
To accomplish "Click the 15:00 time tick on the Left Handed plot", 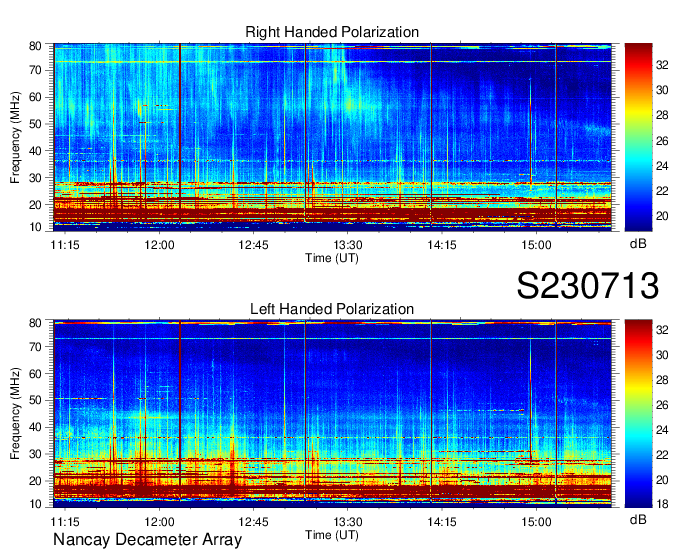I will pos(536,521).
